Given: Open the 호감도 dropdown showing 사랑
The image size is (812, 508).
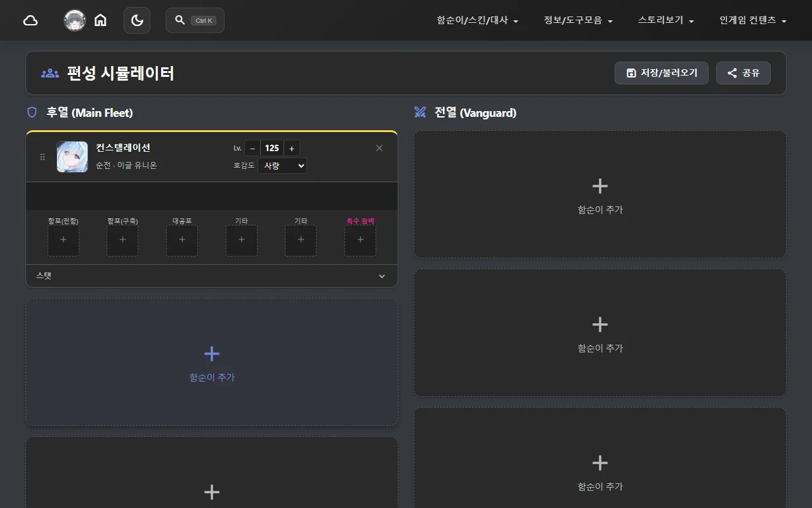Looking at the screenshot, I should pyautogui.click(x=282, y=166).
